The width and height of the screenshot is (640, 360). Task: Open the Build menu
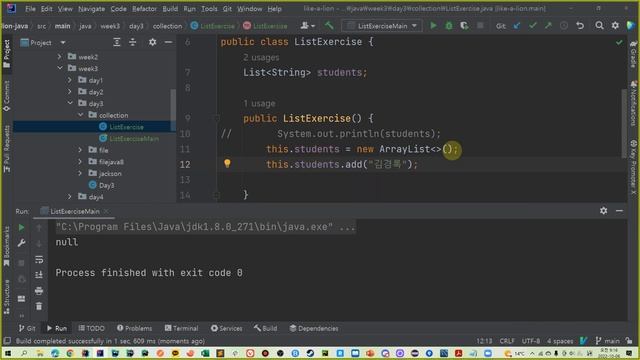(170, 9)
